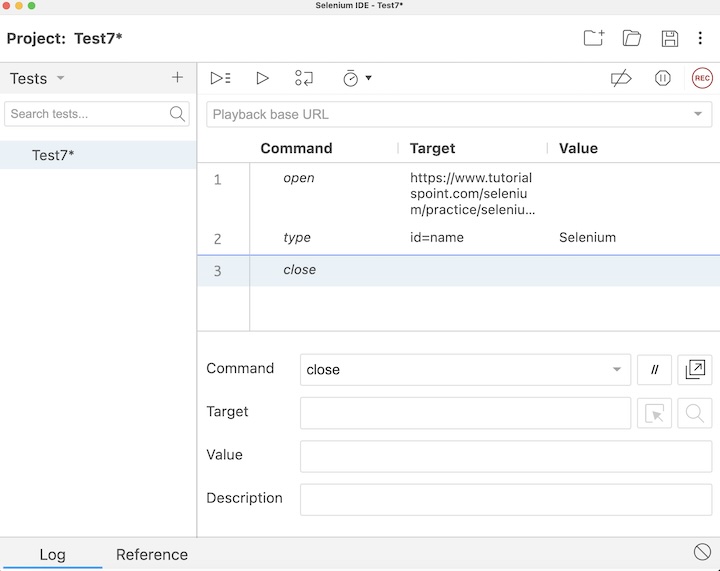Screen dimensions: 720x571
Task: Toggle enable/disable command button
Action: click(655, 370)
